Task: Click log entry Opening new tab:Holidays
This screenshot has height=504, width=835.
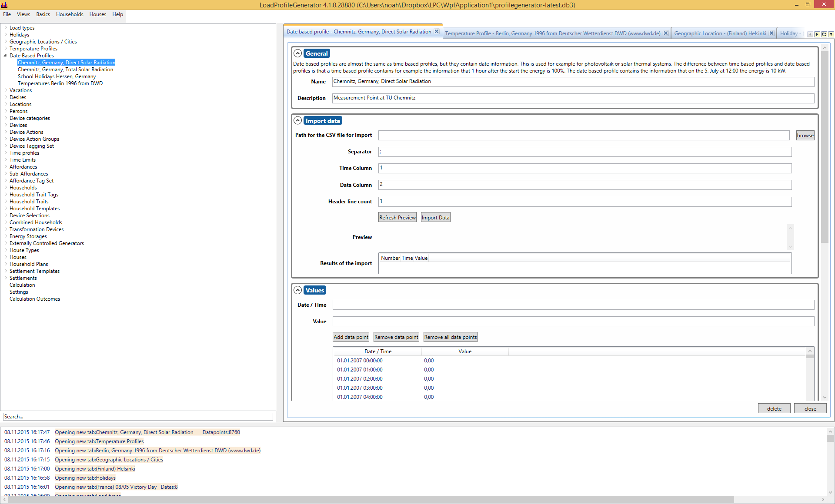Action: (85, 478)
